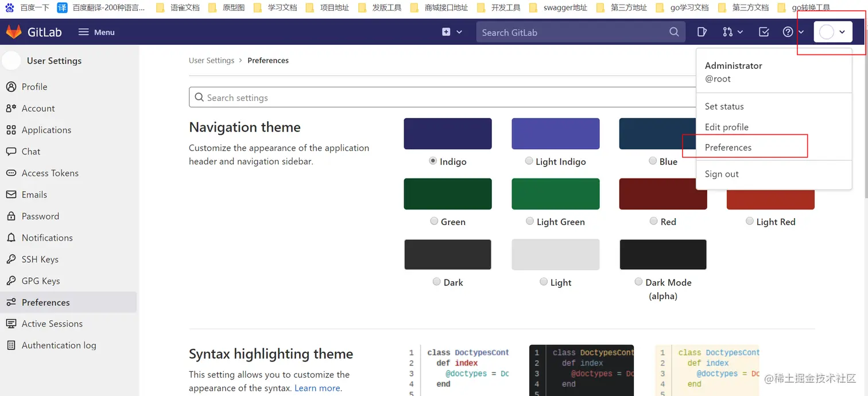
Task: Open the Issues icon in header
Action: point(702,32)
